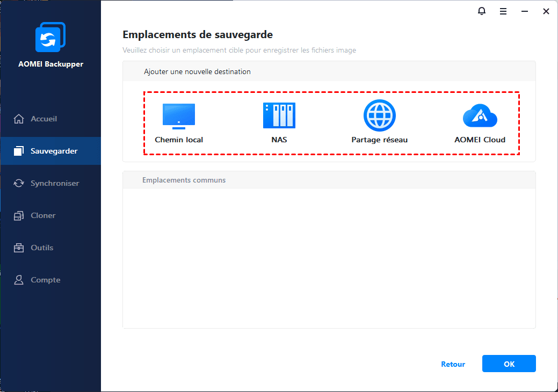558x392 pixels.
Task: Click the backup icon beside Sauvegarder
Action: click(x=19, y=151)
